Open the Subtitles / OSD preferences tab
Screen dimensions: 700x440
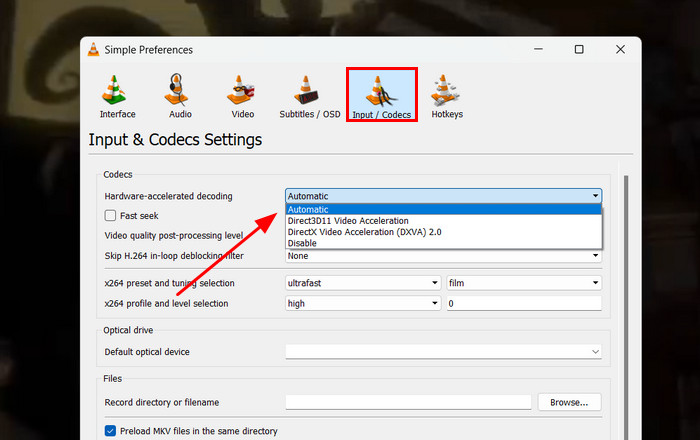coord(309,96)
